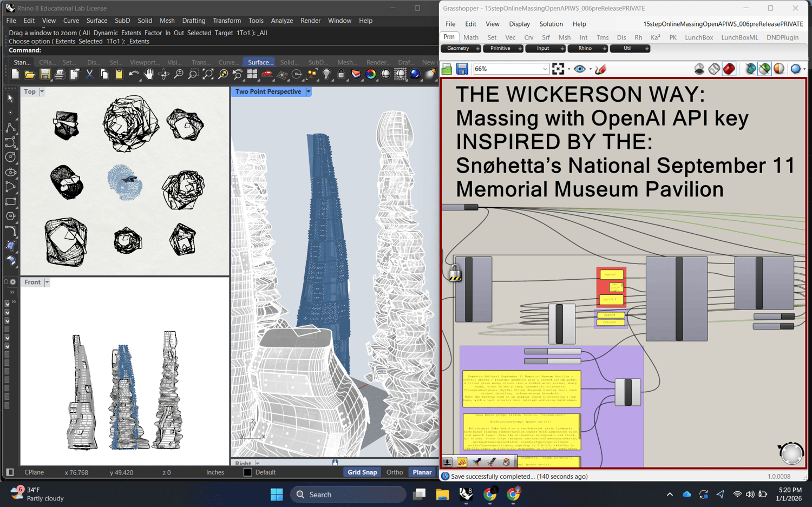Select the arrow pointer tool in Rhino sidebar
The image size is (812, 507).
[x=10, y=98]
